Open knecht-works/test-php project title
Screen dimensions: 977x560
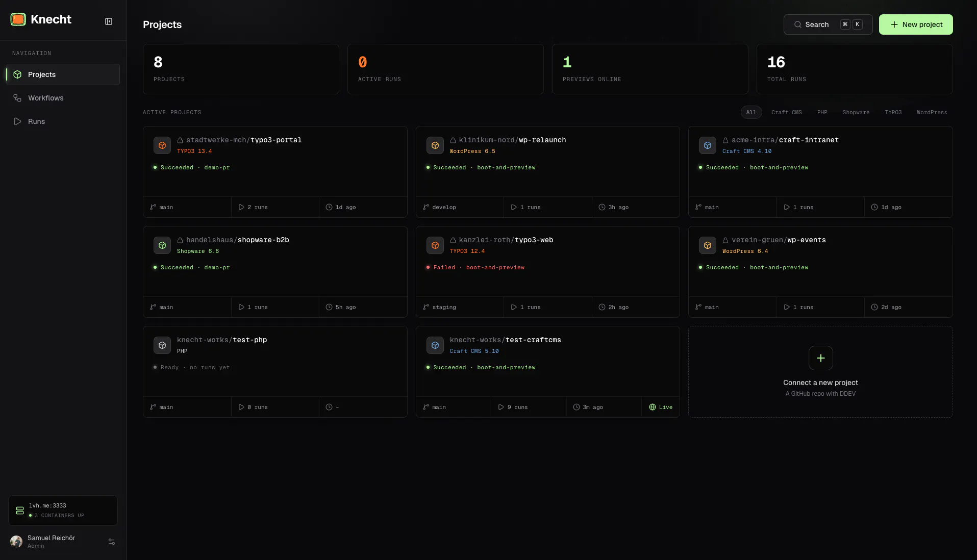[222, 340]
